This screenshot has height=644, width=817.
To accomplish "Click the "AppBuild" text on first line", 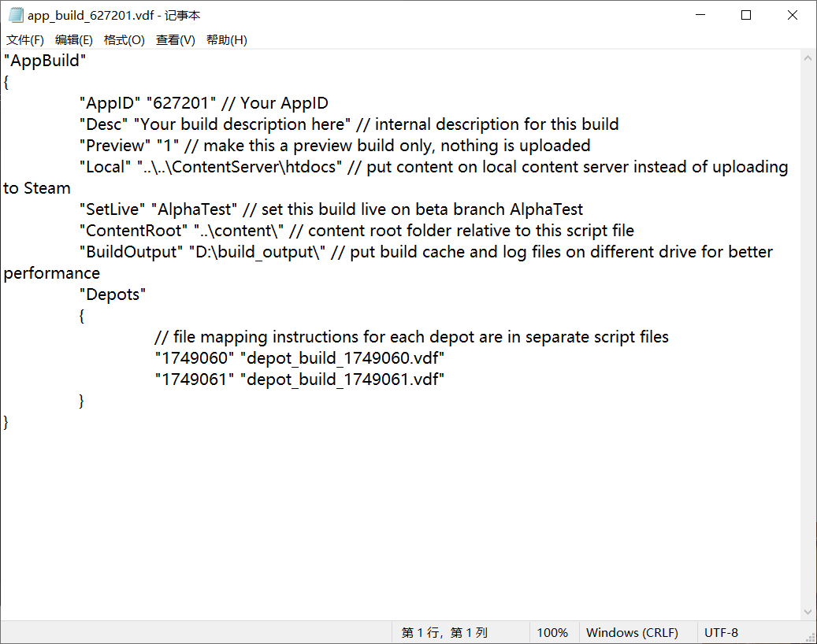I will (x=45, y=61).
